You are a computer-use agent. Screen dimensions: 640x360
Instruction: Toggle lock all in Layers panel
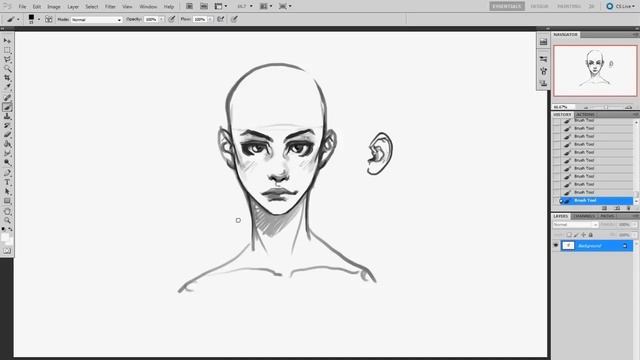point(590,235)
